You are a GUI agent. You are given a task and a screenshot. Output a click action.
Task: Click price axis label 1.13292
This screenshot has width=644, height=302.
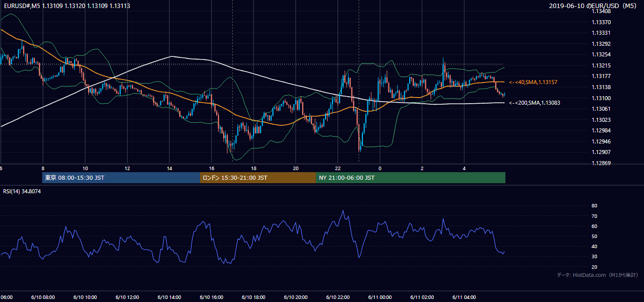pos(601,44)
